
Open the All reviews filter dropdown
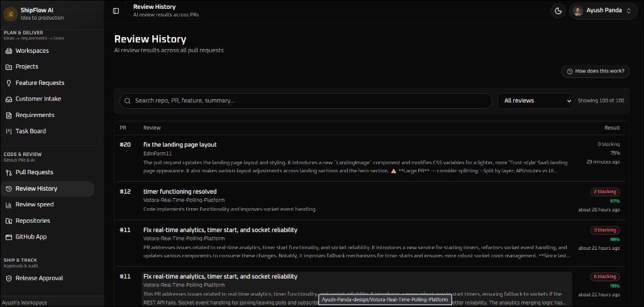point(535,101)
